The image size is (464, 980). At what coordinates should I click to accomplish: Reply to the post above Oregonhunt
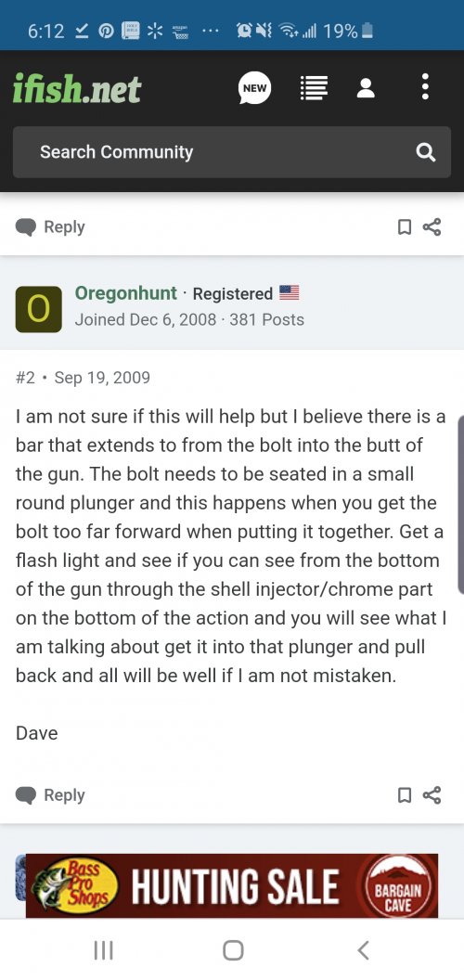[50, 226]
